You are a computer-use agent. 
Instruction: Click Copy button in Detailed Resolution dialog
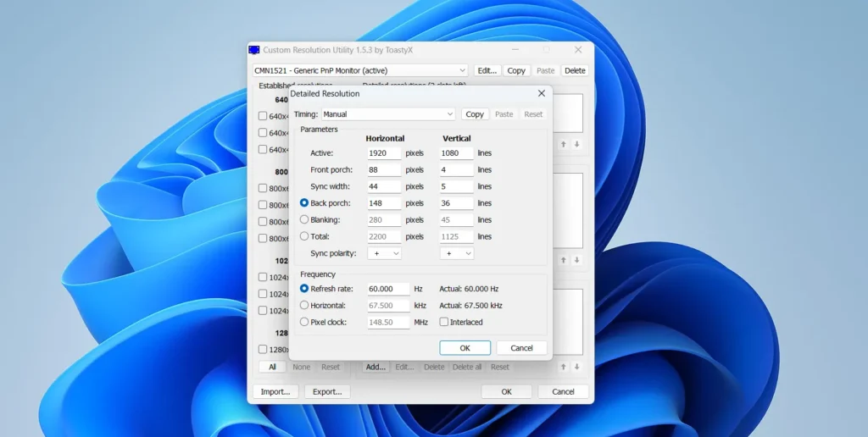tap(475, 114)
